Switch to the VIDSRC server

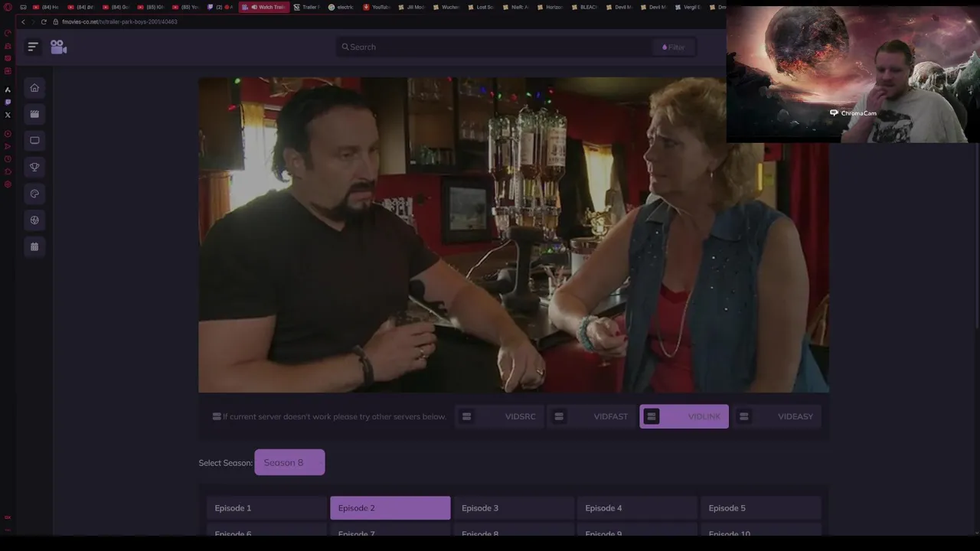point(499,416)
